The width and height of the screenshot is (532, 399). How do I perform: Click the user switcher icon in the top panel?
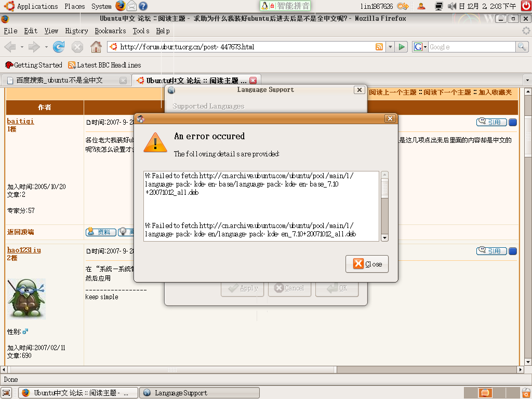(x=421, y=6)
